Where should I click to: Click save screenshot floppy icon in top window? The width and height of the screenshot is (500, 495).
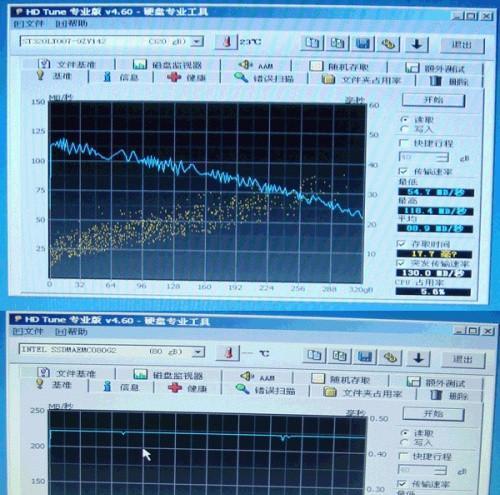363,44
